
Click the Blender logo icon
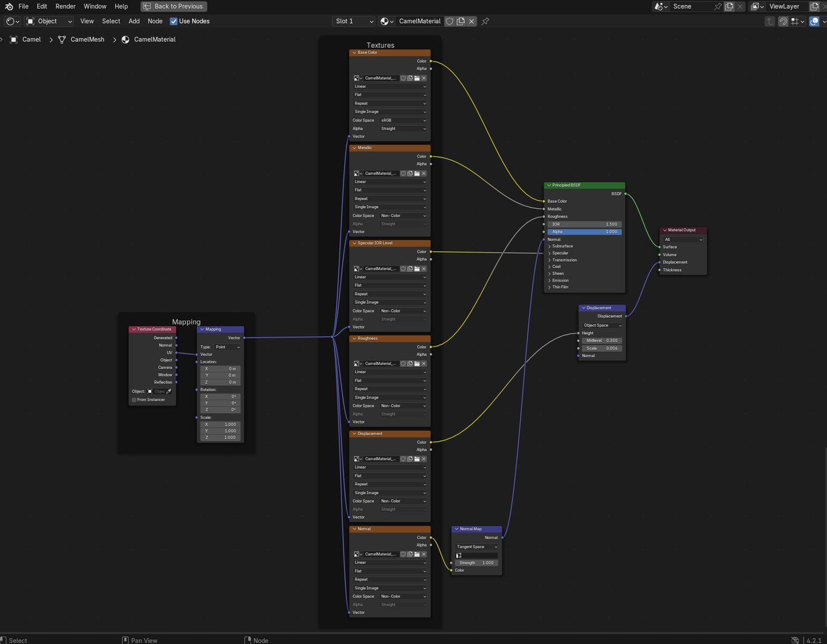[x=8, y=6]
